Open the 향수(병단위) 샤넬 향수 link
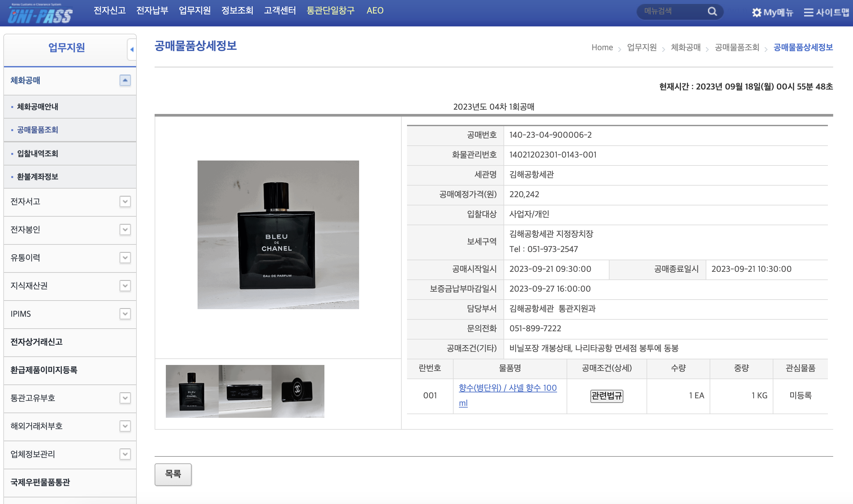The image size is (853, 504). point(507,388)
